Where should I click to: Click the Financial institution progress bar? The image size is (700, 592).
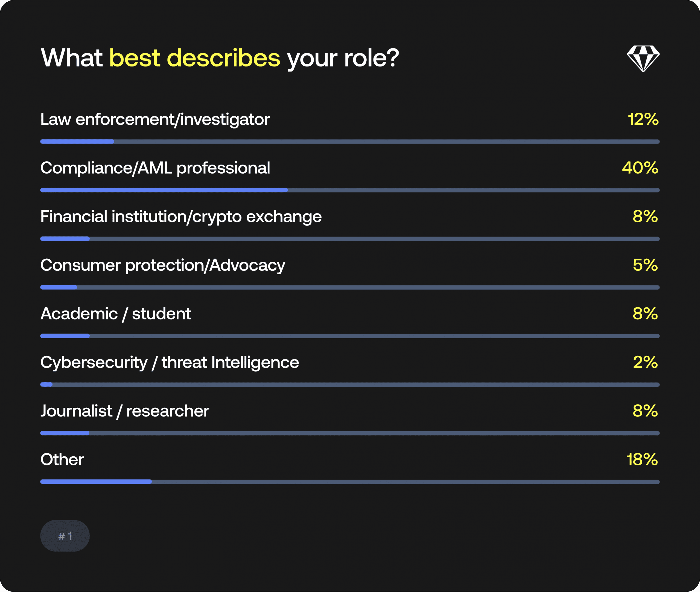(350, 239)
